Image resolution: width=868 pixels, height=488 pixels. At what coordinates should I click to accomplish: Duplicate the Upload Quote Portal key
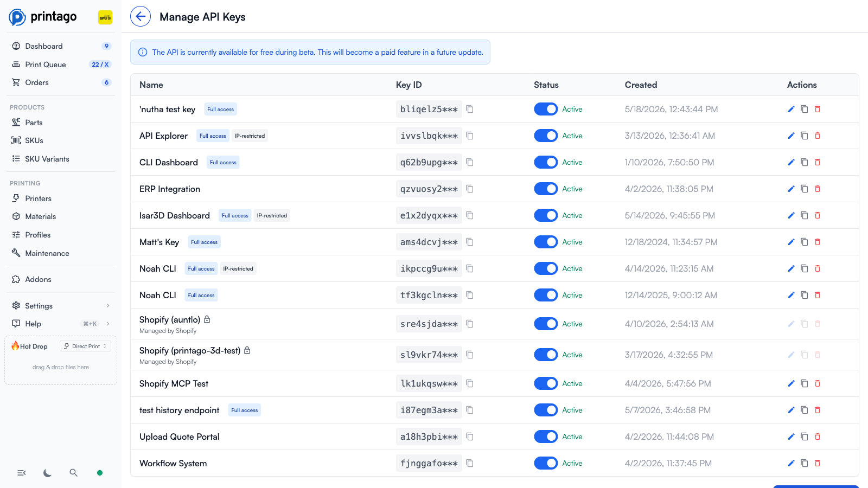pos(805,437)
